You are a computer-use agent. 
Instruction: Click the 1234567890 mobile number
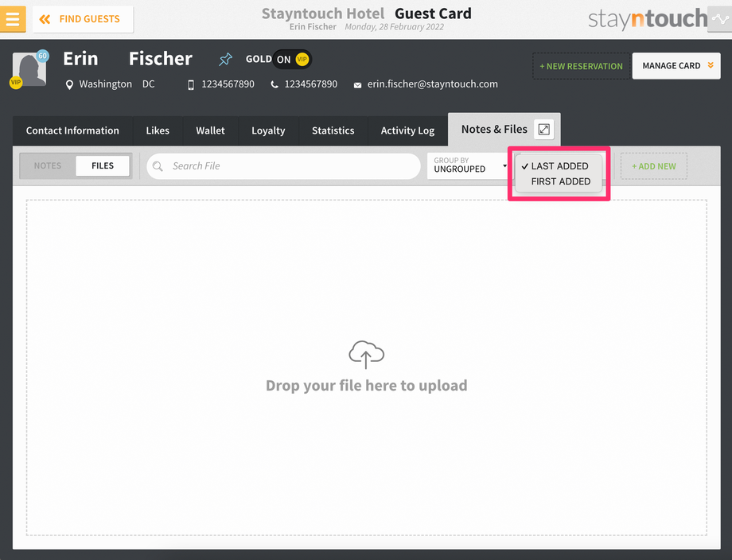(228, 84)
